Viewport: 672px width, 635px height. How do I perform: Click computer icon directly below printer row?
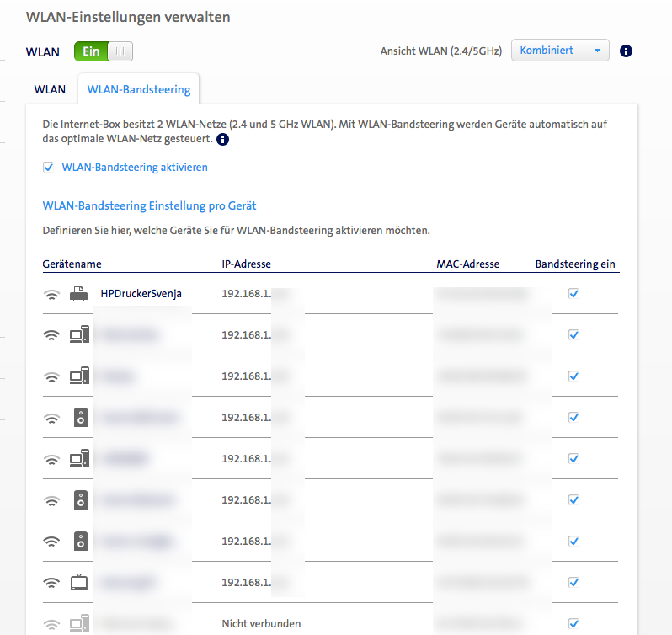coord(80,334)
